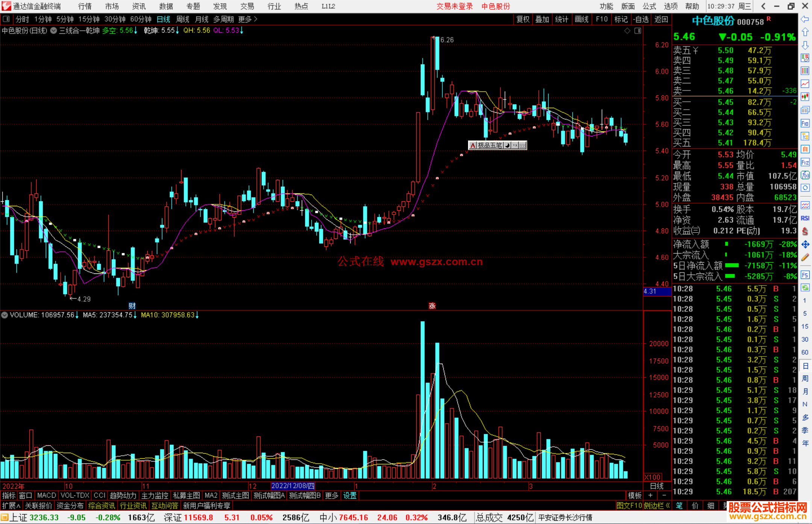Click the F10 icon in right sidebar
Image resolution: width=812 pixels, height=524 pixels.
pos(805,123)
